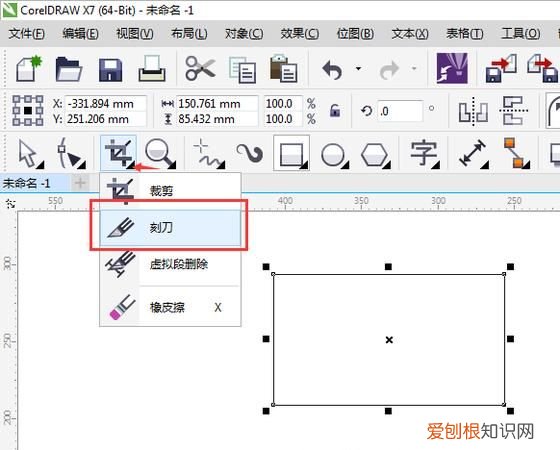
Task: Import a file using the import icon
Action: click(x=501, y=68)
